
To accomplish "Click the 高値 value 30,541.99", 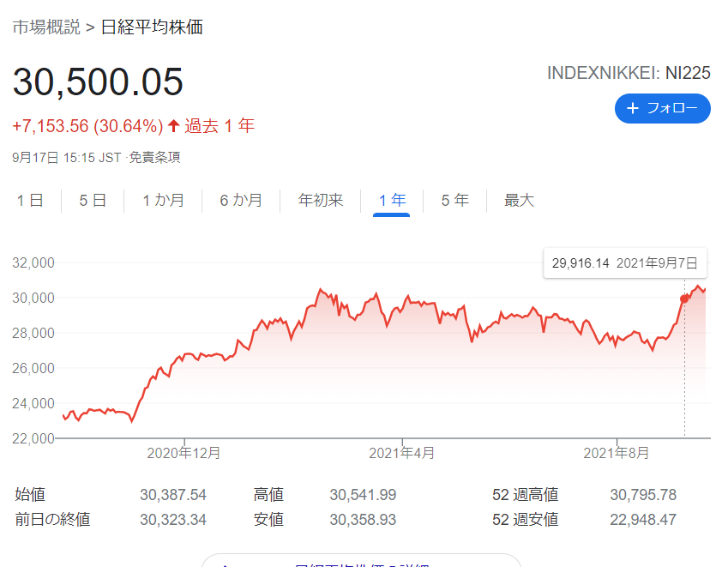I will click(363, 495).
